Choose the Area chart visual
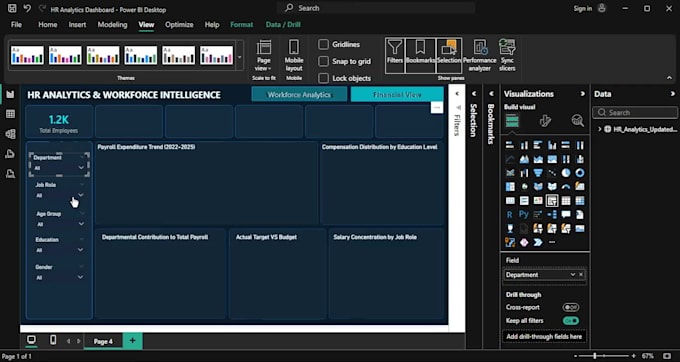680x362 pixels. pyautogui.click(x=524, y=159)
